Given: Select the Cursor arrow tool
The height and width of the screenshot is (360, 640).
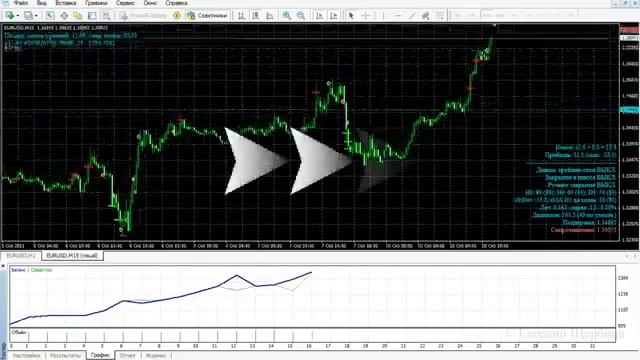Looking at the screenshot, I should click(351, 16).
